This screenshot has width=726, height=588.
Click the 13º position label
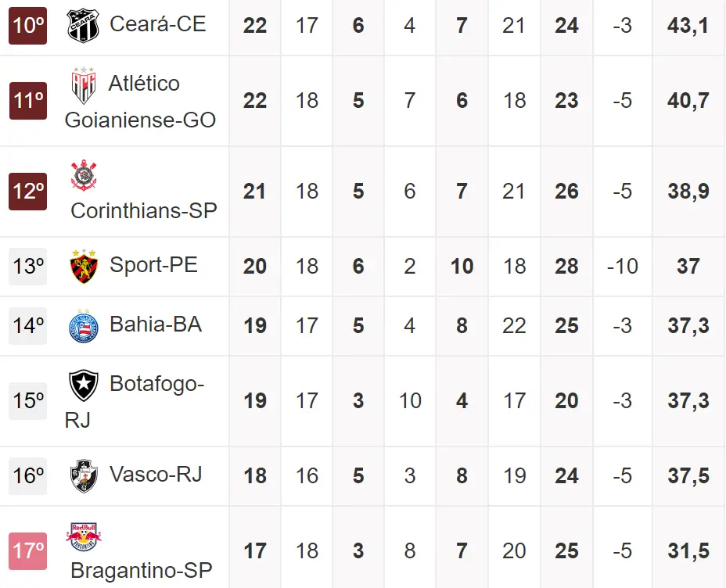pos(28,266)
